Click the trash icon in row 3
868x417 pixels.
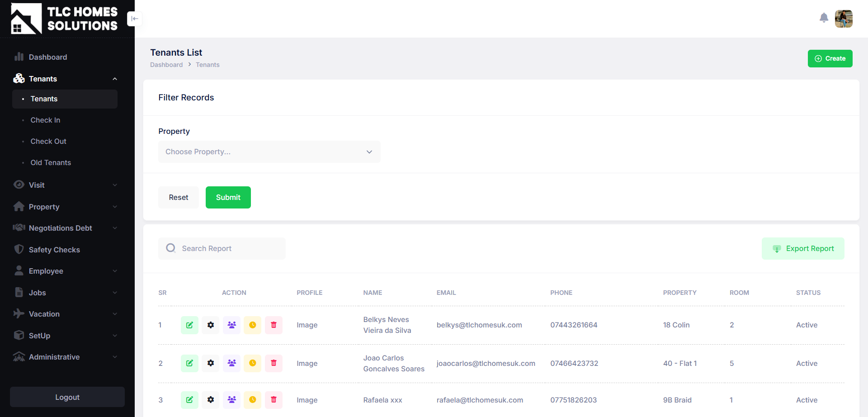(x=274, y=400)
